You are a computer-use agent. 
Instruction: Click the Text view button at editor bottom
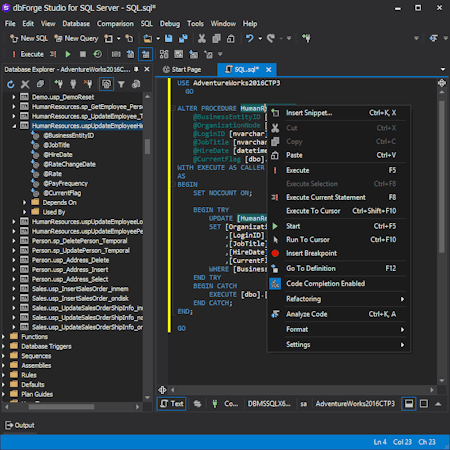click(171, 404)
